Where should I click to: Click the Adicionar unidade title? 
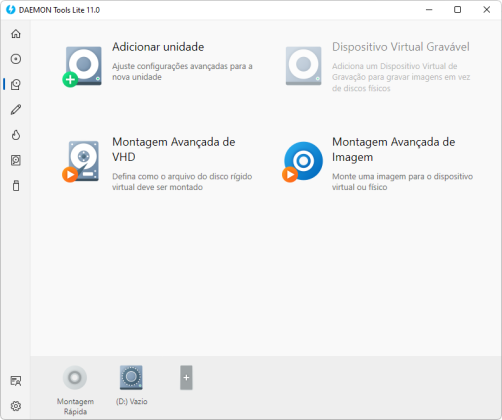point(158,47)
